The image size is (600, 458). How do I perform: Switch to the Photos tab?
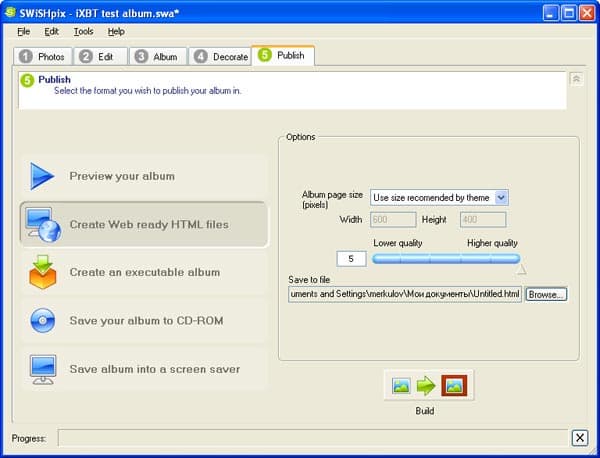(42, 57)
